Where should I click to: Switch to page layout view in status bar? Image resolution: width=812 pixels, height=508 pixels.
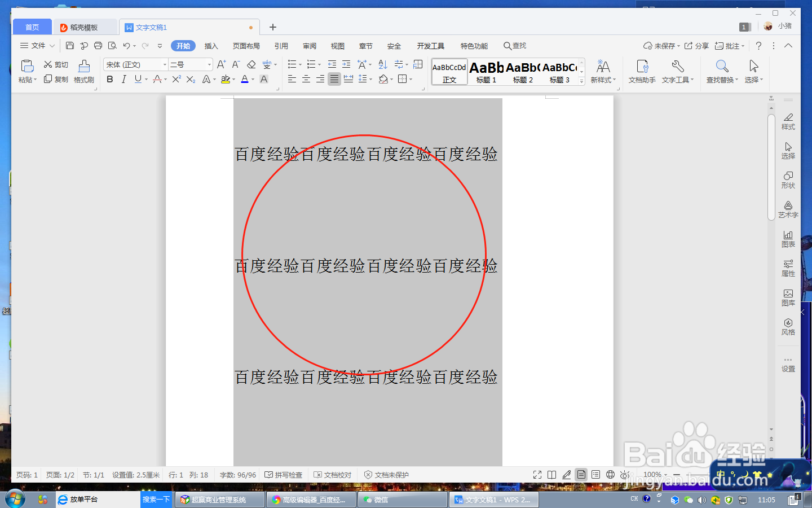tap(581, 475)
